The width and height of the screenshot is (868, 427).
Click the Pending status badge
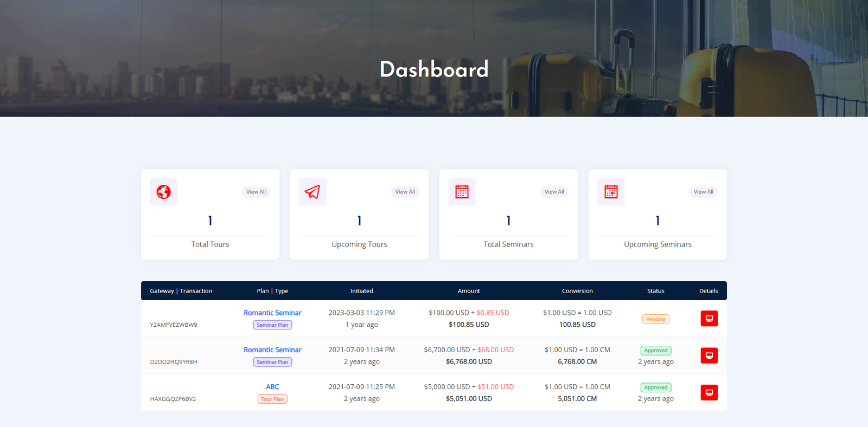coord(655,319)
